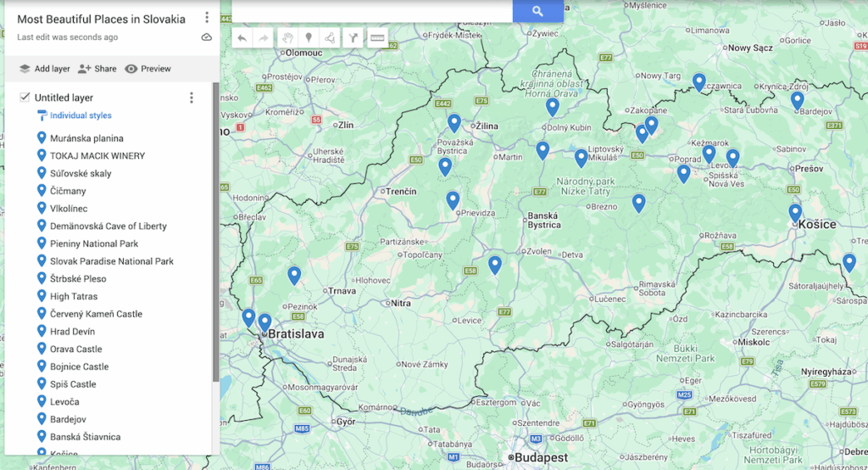The image size is (868, 470).
Task: Click the map title Most Beautiful Places in Slovakia
Action: pos(102,20)
